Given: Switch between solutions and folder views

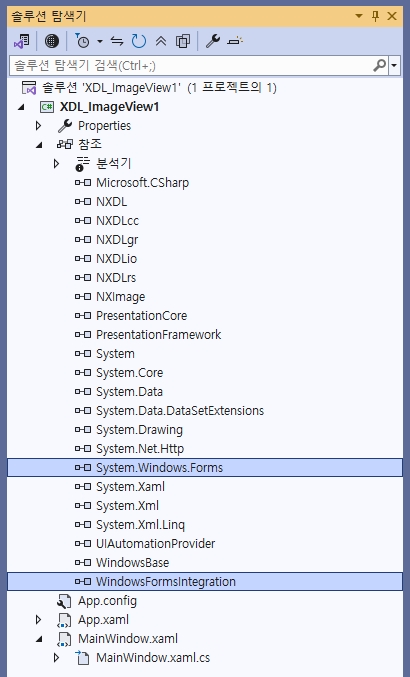Looking at the screenshot, I should (22, 41).
